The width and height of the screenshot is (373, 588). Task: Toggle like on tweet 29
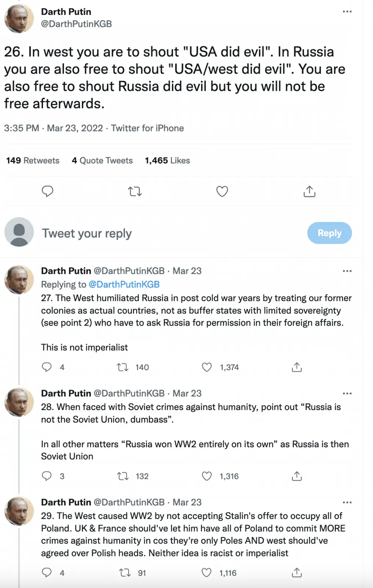pos(207,573)
